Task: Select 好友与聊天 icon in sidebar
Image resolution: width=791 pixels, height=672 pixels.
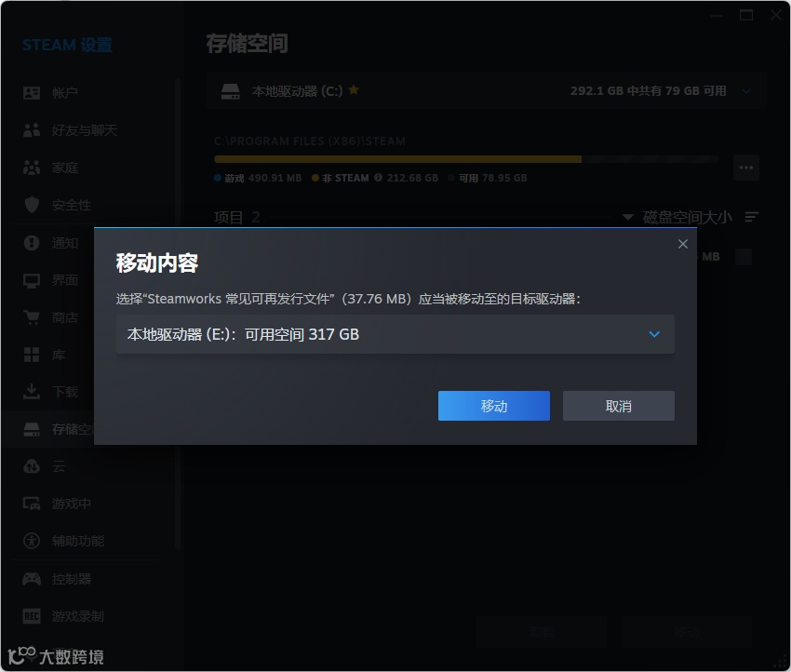Action: [32, 130]
